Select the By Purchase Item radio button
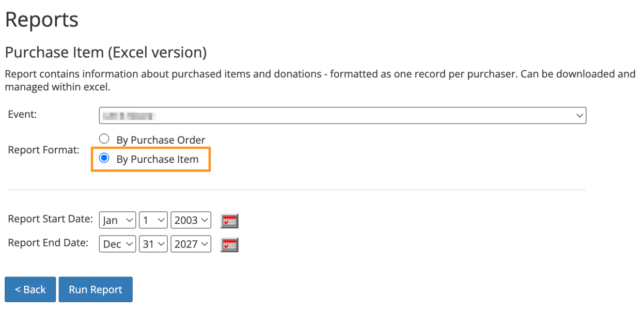 pyautogui.click(x=104, y=158)
